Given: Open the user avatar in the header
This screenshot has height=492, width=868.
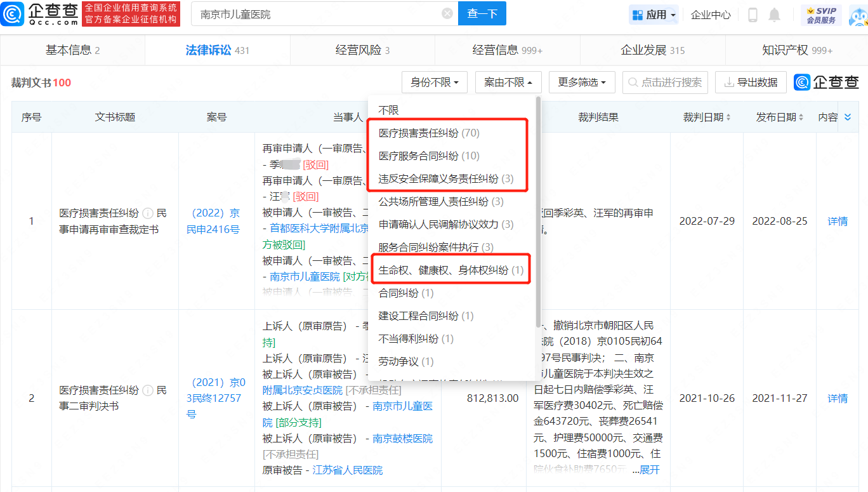Looking at the screenshot, I should pos(858,15).
